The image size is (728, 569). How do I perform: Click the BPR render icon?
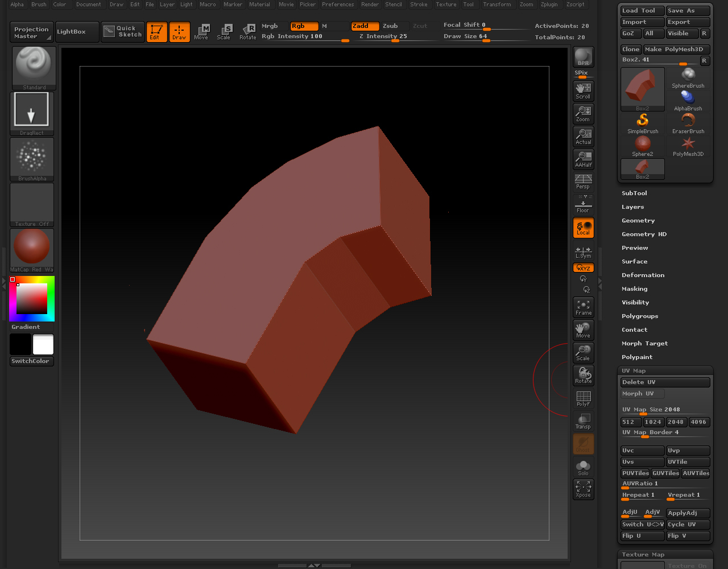[x=583, y=57]
